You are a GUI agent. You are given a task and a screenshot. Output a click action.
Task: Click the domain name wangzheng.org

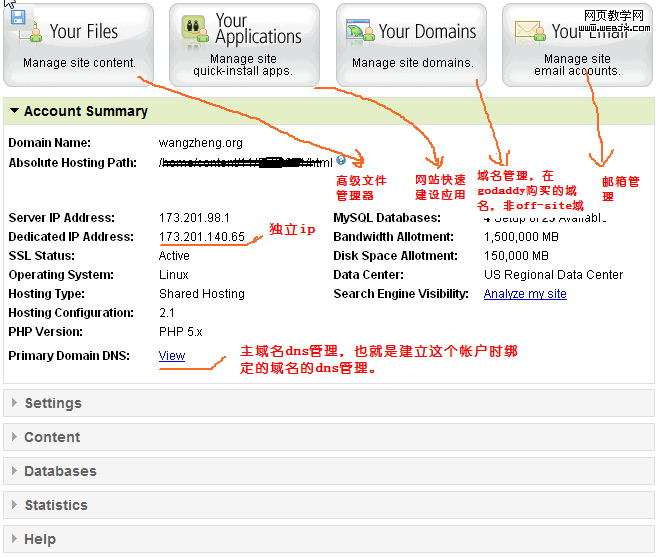pyautogui.click(x=200, y=144)
